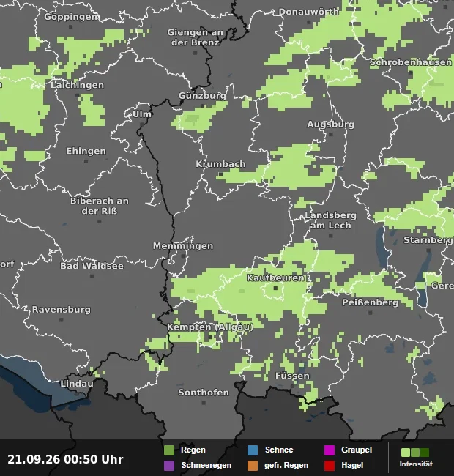Select the Augsburg city marker

(331, 135)
